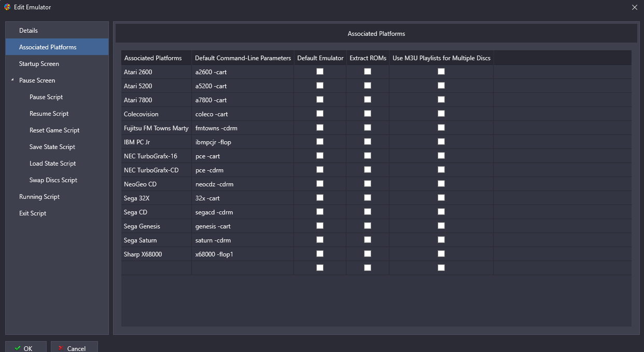The height and width of the screenshot is (352, 644).
Task: Select the Sega 32X platform cell
Action: click(x=157, y=198)
